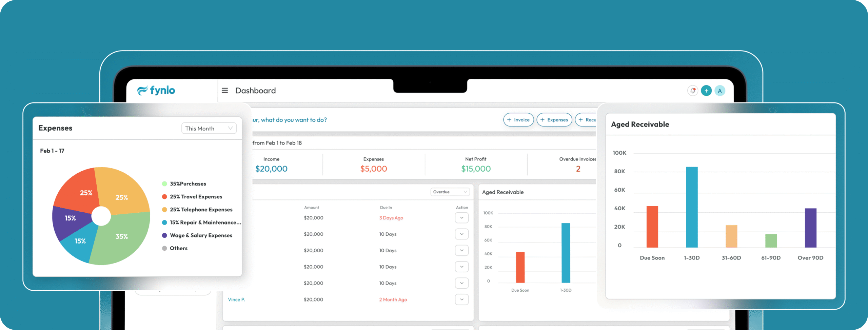The image size is (868, 330).
Task: Expand the action chevron for 3 Days Ago row
Action: [461, 218]
